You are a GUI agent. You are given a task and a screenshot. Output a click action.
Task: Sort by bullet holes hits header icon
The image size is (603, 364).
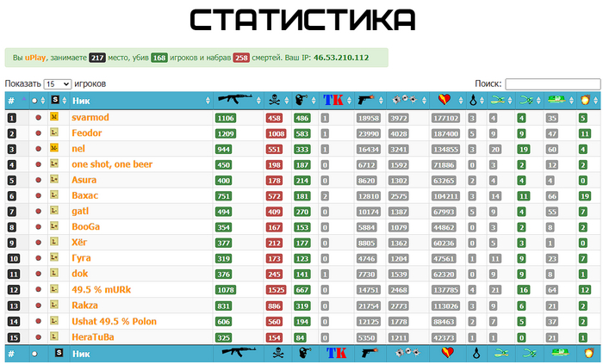[x=404, y=100]
